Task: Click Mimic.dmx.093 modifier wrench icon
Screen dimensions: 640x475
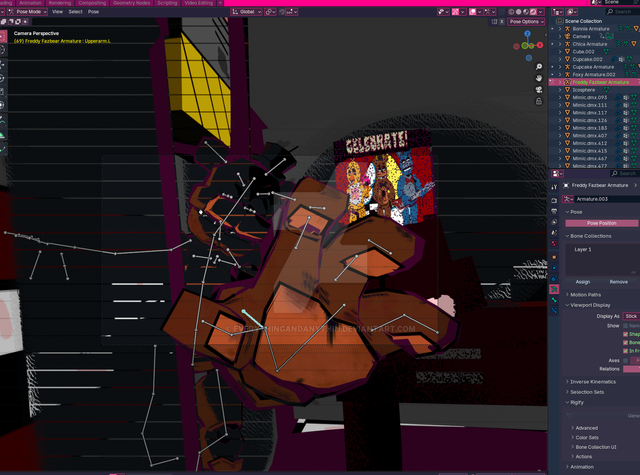Action: (x=618, y=98)
